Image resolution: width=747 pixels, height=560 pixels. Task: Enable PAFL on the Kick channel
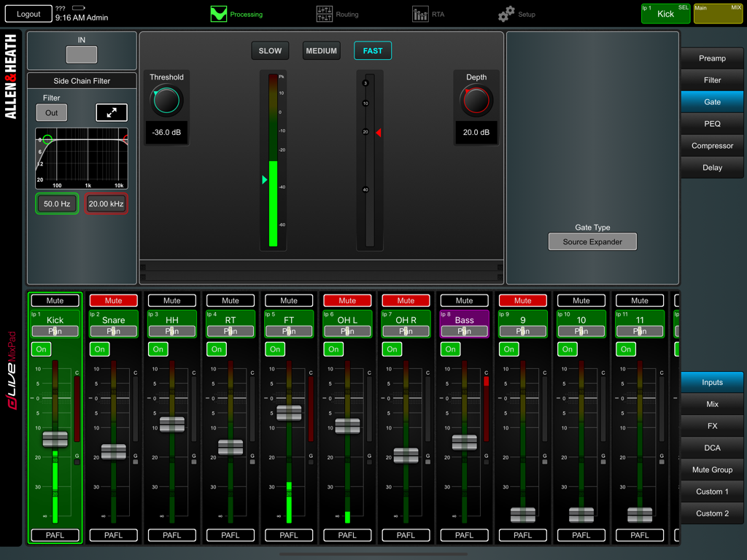[x=55, y=534]
